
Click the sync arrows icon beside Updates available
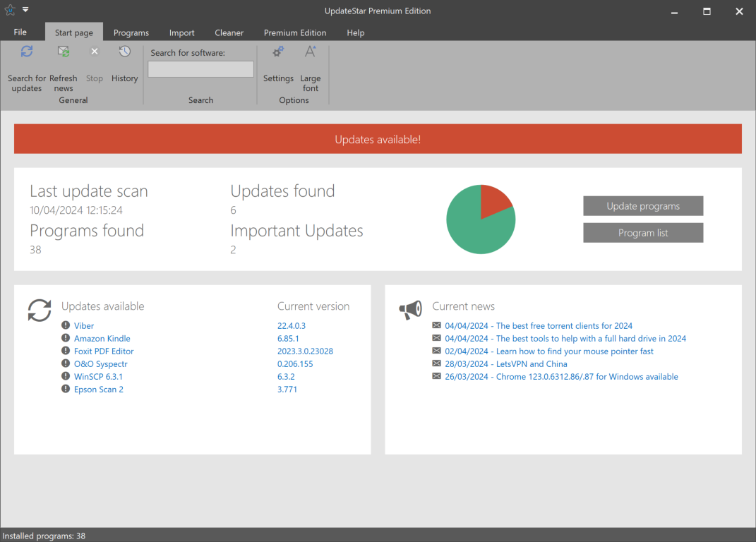pyautogui.click(x=40, y=310)
